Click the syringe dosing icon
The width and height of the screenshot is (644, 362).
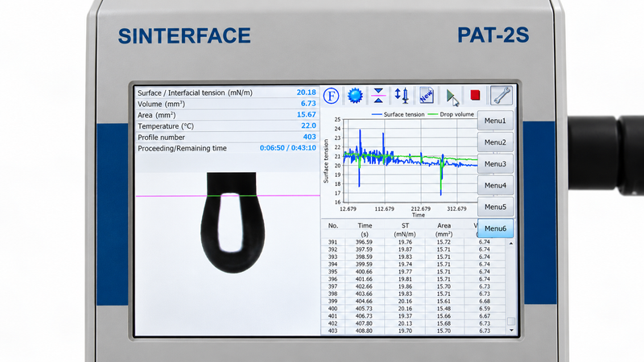click(402, 96)
